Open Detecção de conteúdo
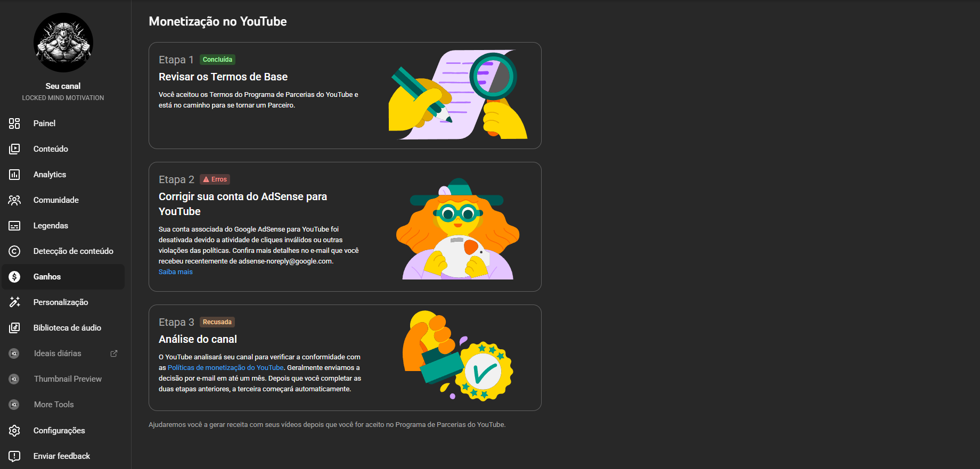Image resolution: width=980 pixels, height=469 pixels. point(63,251)
